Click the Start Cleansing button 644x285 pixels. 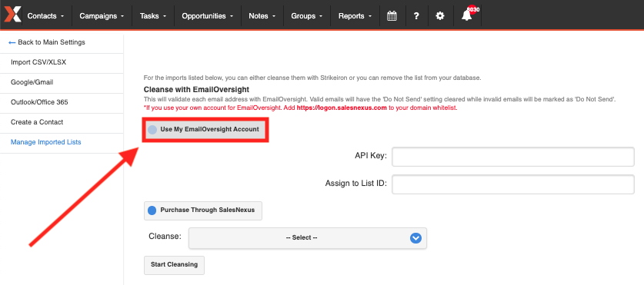point(174,265)
